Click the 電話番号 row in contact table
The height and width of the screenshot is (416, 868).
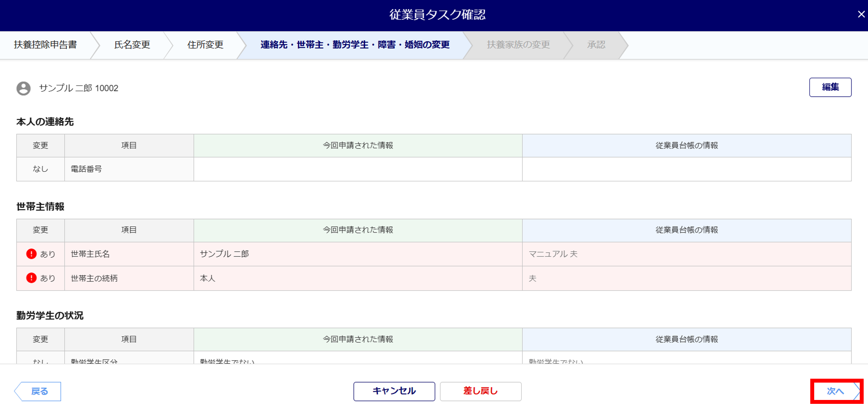click(86, 169)
